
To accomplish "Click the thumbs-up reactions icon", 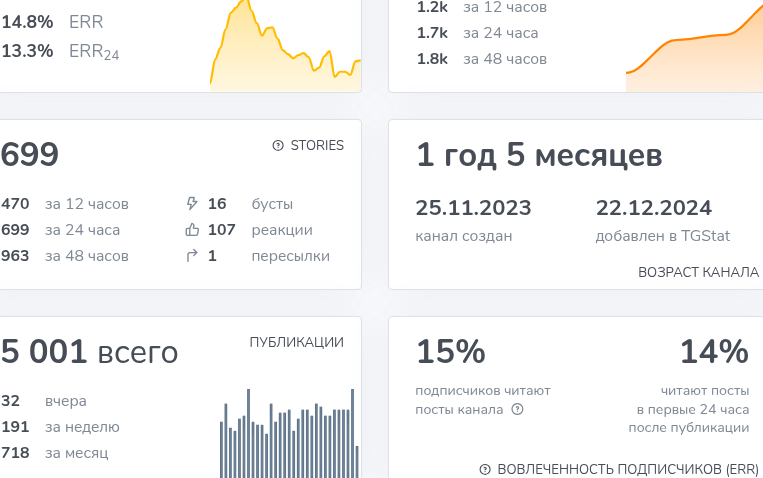I will pyautogui.click(x=192, y=229).
